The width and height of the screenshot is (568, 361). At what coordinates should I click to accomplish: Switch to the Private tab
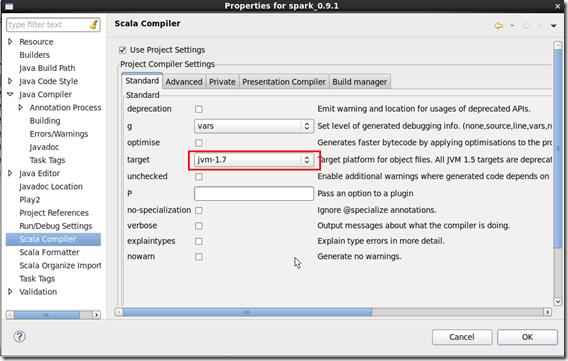(222, 82)
